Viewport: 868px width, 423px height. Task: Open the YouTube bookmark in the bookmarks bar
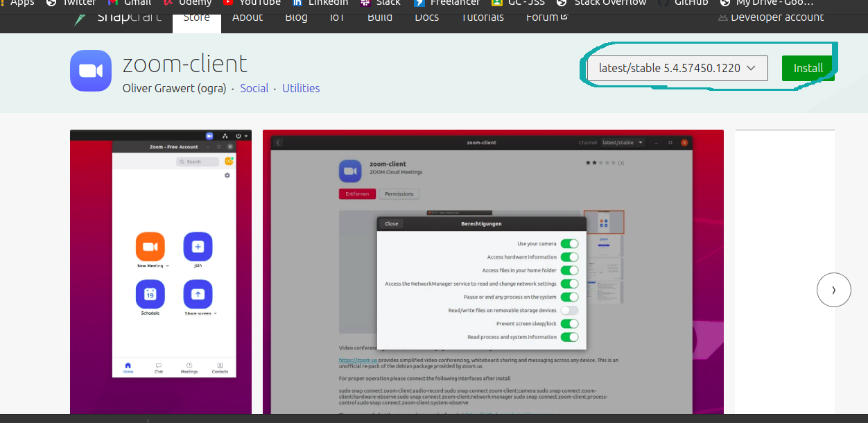pos(253,3)
